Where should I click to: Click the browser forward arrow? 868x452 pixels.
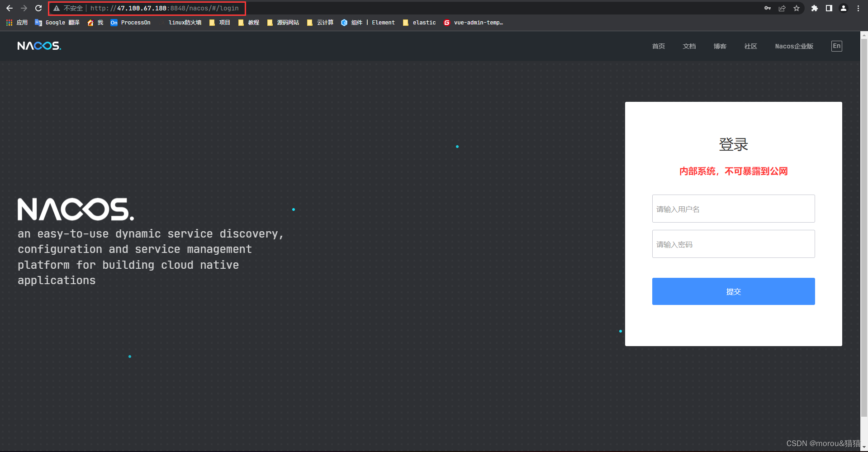click(x=24, y=8)
